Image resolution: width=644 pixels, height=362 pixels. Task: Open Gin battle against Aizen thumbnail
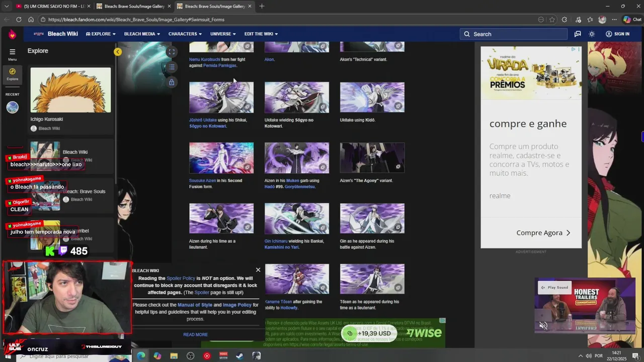point(372,219)
